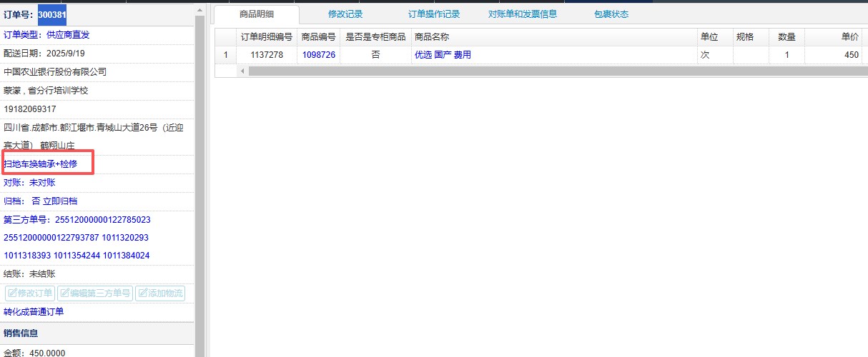This screenshot has width=868, height=357.
Task: Click 立即归档 link to archive order
Action: click(60, 201)
